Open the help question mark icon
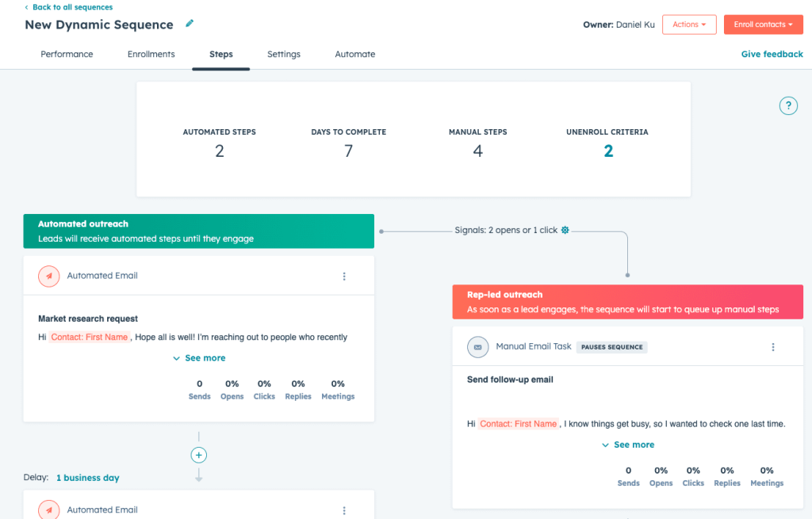Screen dimensions: 812x519 pyautogui.click(x=787, y=106)
